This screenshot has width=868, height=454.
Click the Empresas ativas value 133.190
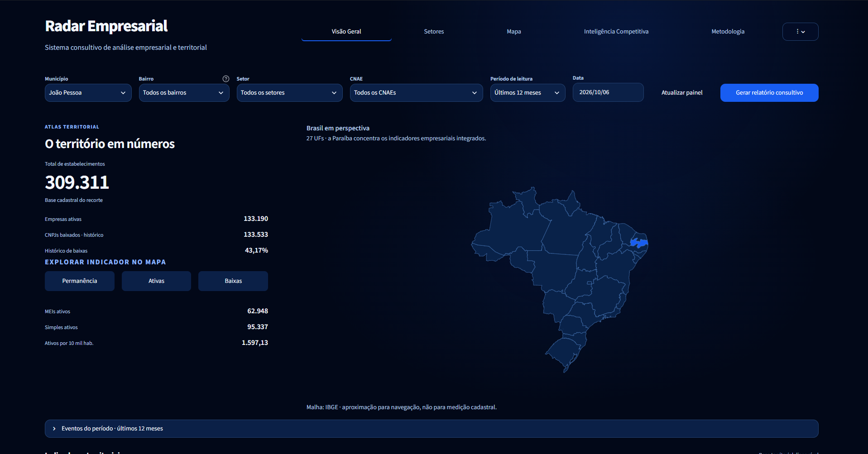coord(256,219)
